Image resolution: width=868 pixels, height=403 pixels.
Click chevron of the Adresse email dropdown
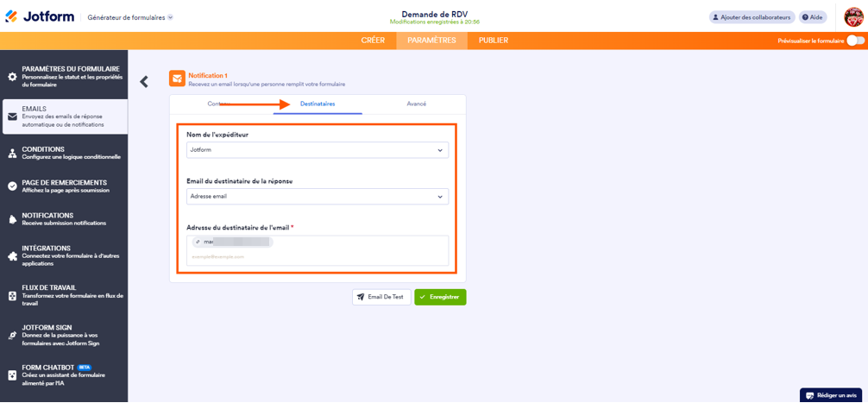[440, 197]
